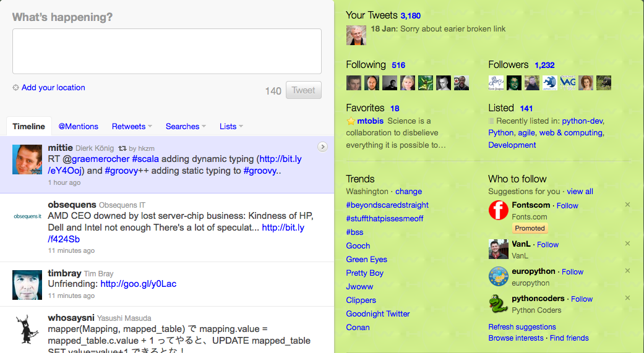Expand the Searches dropdown tab

(x=186, y=126)
